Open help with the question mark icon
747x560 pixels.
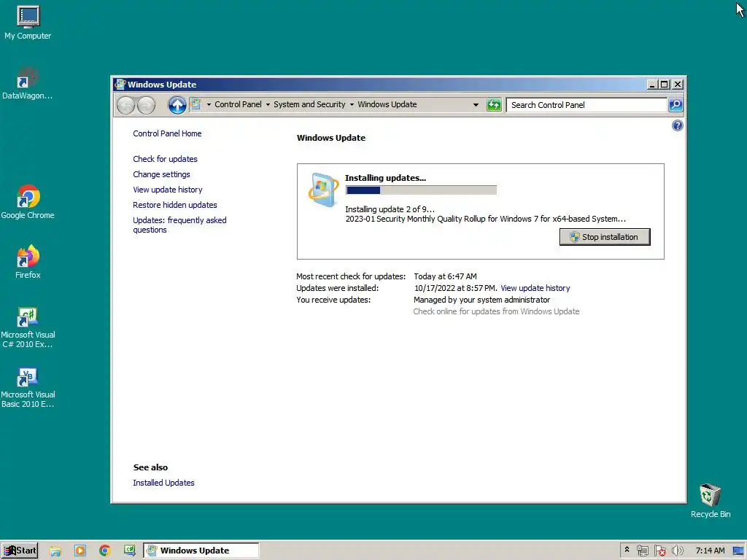point(678,125)
